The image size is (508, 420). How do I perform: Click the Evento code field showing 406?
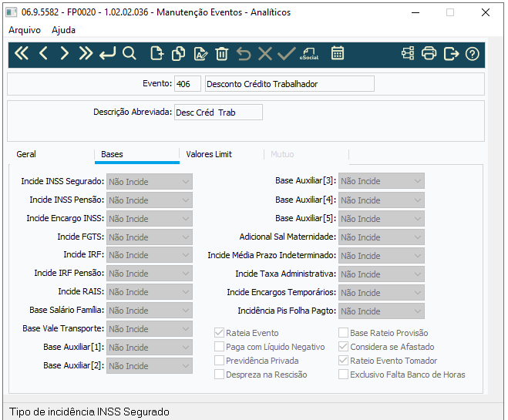pyautogui.click(x=187, y=84)
